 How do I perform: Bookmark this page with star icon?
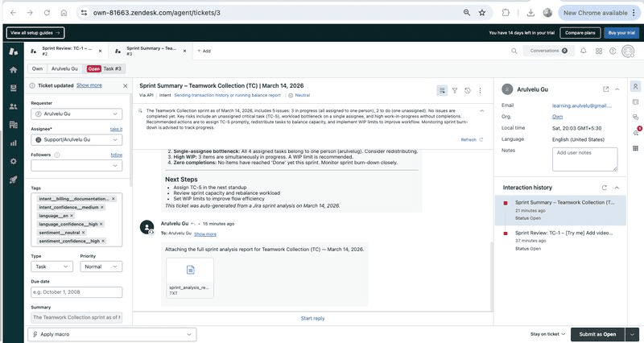pyautogui.click(x=481, y=13)
